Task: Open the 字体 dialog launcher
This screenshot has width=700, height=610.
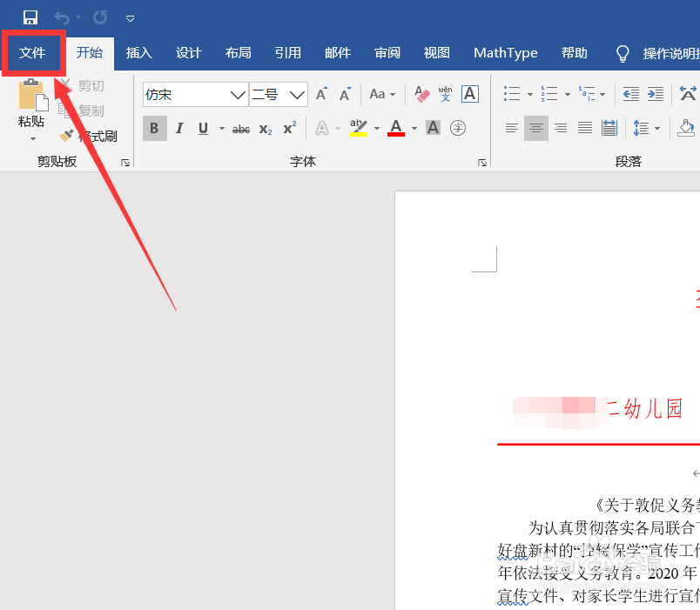Action: [481, 162]
